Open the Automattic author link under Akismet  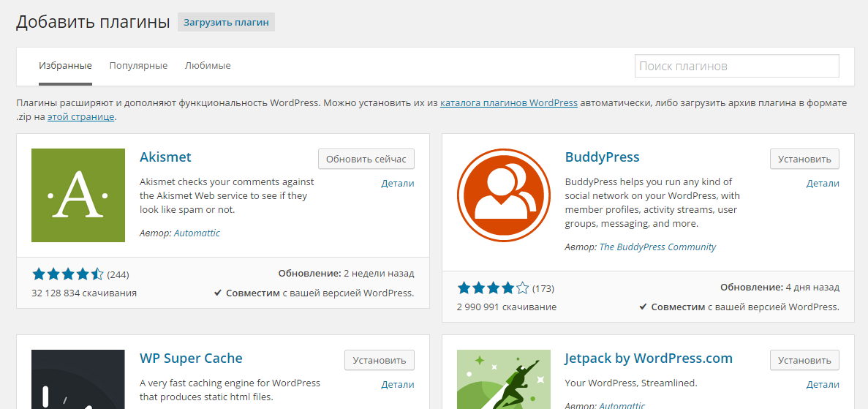coord(197,233)
